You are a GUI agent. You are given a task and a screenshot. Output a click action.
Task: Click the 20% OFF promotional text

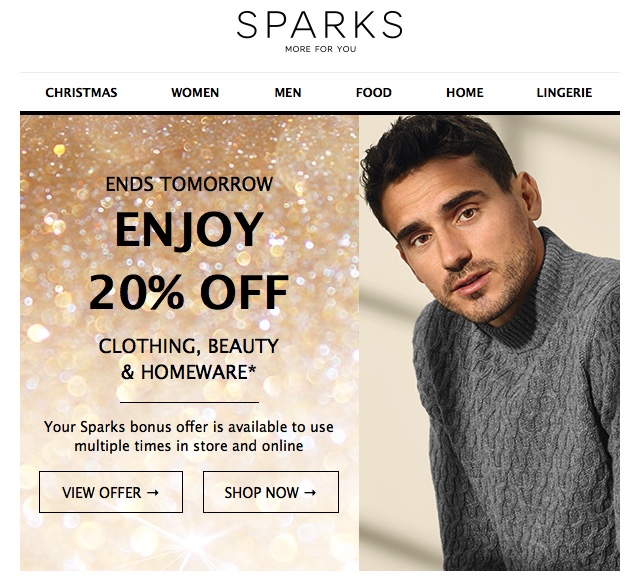tap(189, 292)
